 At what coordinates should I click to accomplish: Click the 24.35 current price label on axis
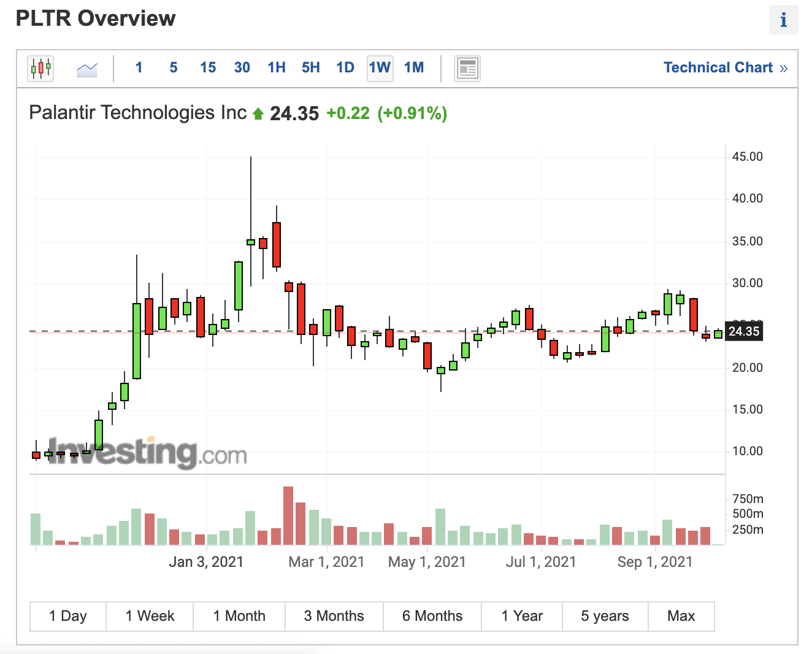pos(744,331)
